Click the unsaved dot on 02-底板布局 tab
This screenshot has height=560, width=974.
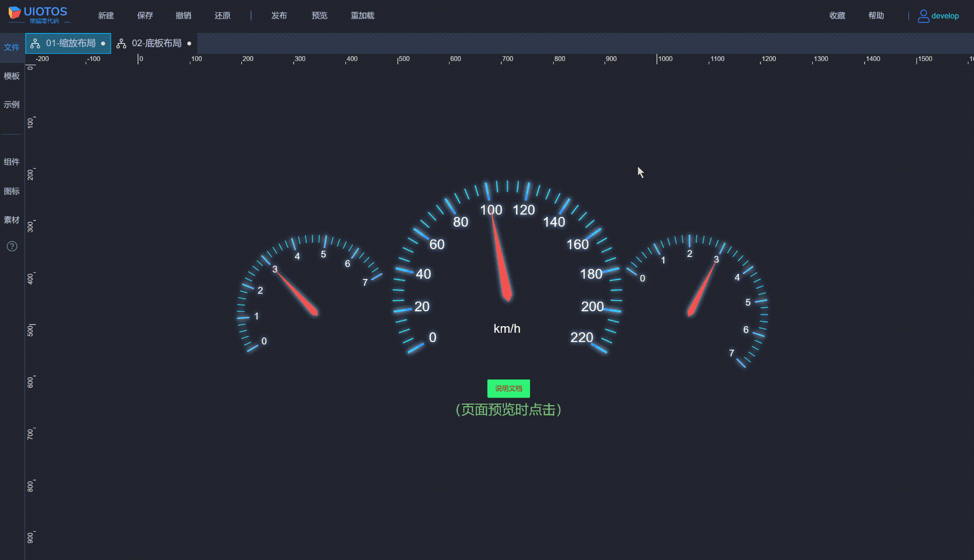point(189,44)
